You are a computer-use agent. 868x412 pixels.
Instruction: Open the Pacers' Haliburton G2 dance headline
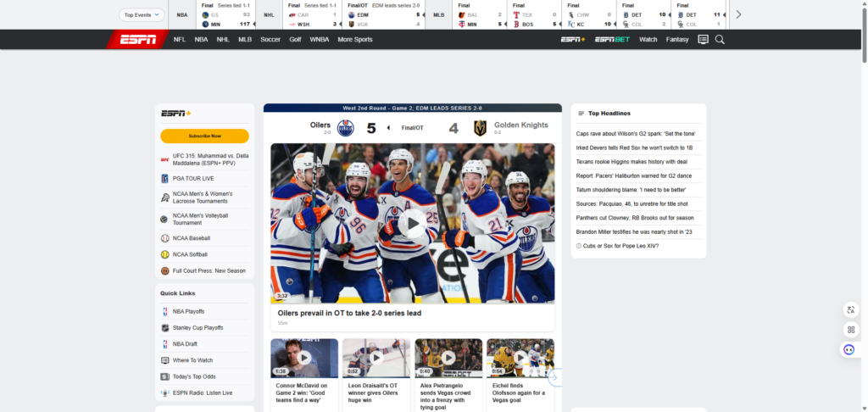click(x=634, y=176)
